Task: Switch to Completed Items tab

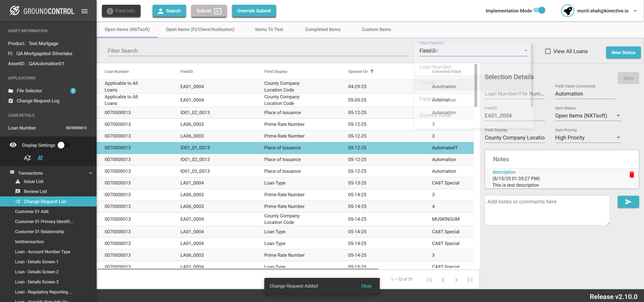Action: 322,29
